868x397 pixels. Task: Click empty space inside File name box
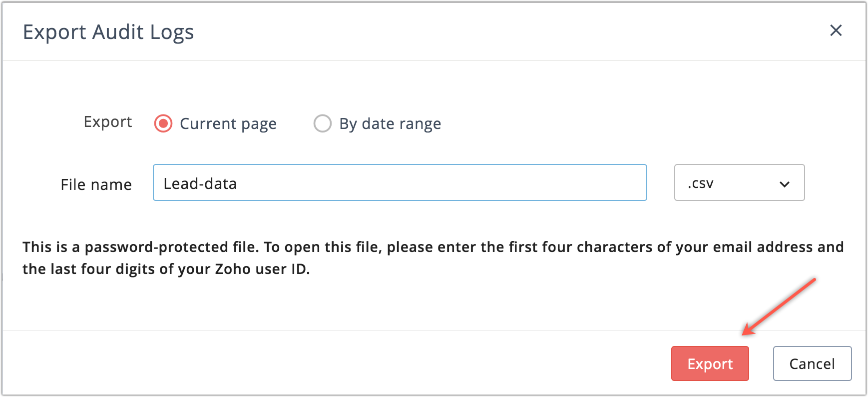coord(449,183)
